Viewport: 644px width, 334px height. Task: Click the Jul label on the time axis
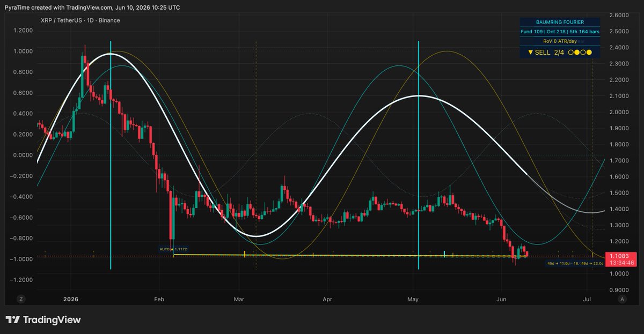click(x=587, y=299)
